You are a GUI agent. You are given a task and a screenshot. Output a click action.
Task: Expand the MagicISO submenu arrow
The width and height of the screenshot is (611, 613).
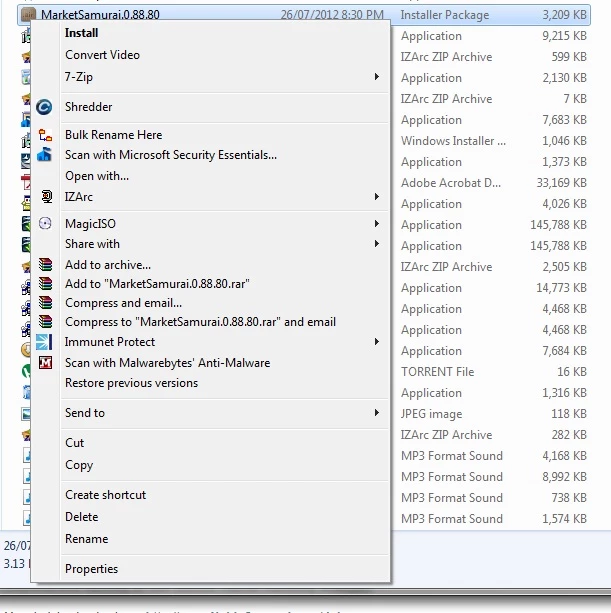pyautogui.click(x=376, y=224)
